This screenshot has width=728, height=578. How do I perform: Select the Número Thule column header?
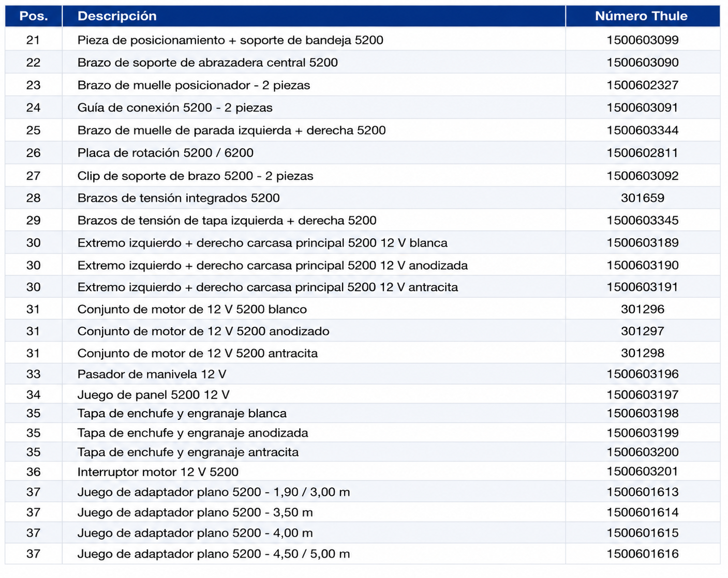click(642, 16)
